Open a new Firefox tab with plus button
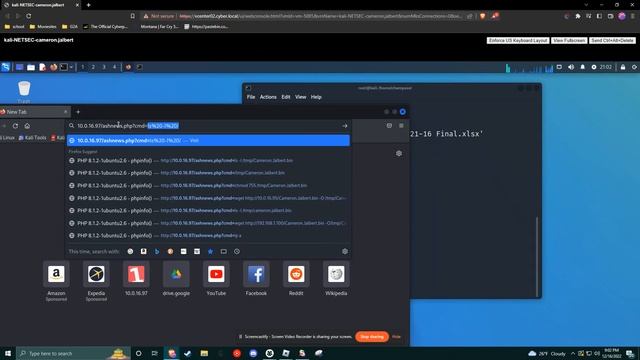Screen dimensions: 640x360 (x=78, y=112)
